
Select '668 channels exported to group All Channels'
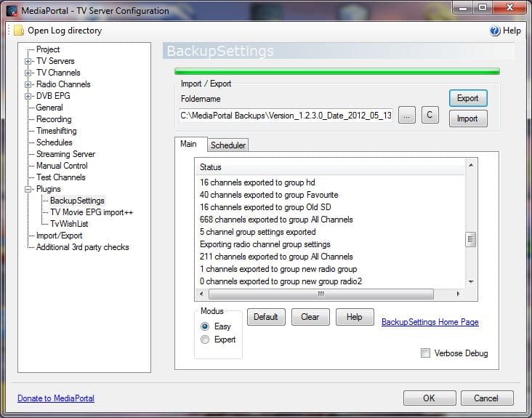[x=276, y=220]
